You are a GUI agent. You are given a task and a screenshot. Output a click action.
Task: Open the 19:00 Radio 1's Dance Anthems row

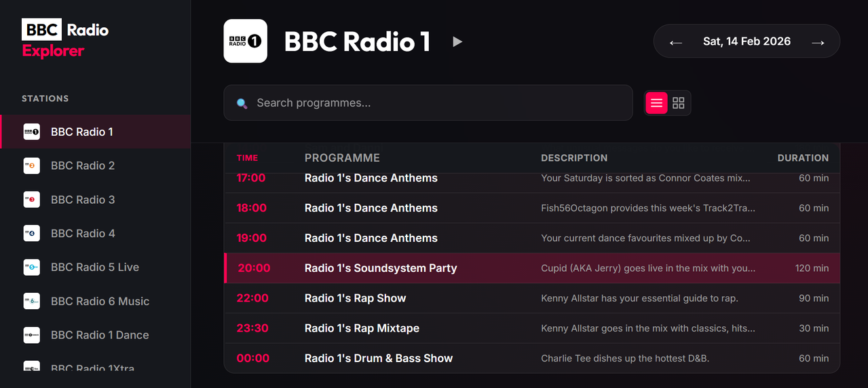coord(532,238)
